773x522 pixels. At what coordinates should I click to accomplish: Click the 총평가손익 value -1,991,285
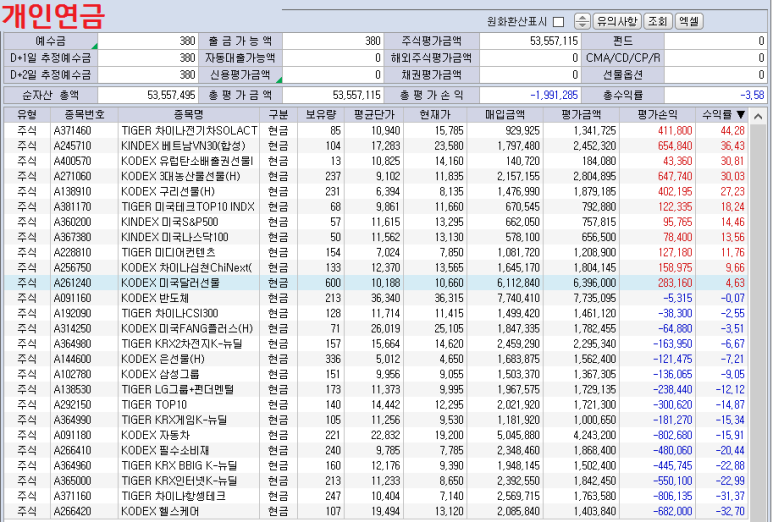pyautogui.click(x=530, y=95)
